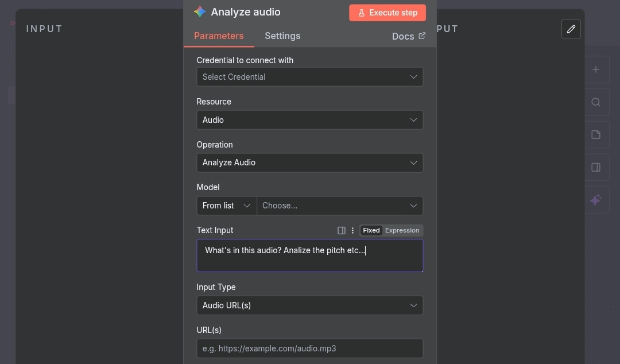Open the Docs external link

click(408, 36)
